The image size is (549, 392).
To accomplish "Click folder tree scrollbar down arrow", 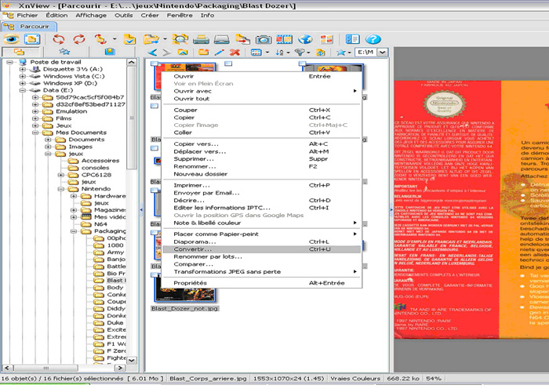I will point(132,360).
